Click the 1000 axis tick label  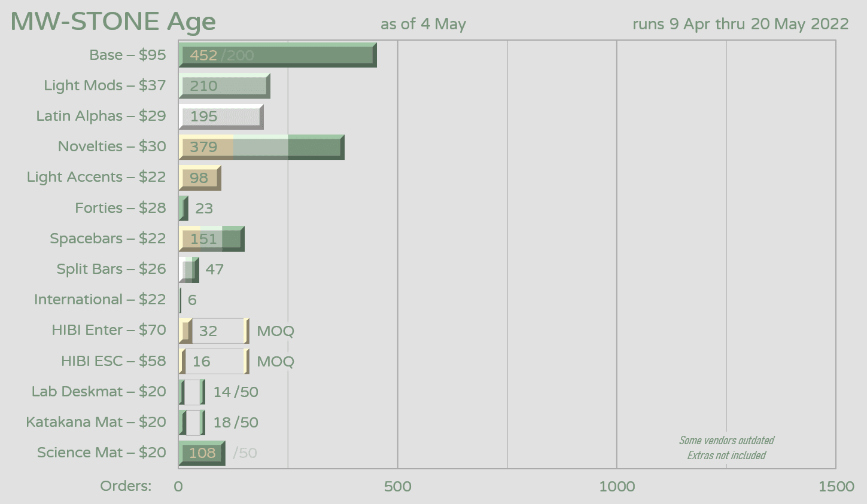click(617, 487)
